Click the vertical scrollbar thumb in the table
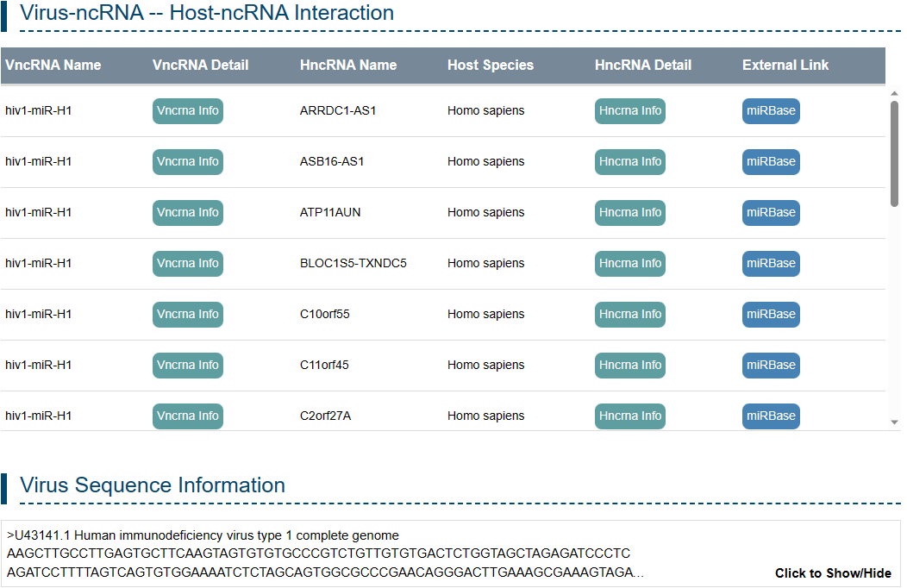 [x=894, y=153]
